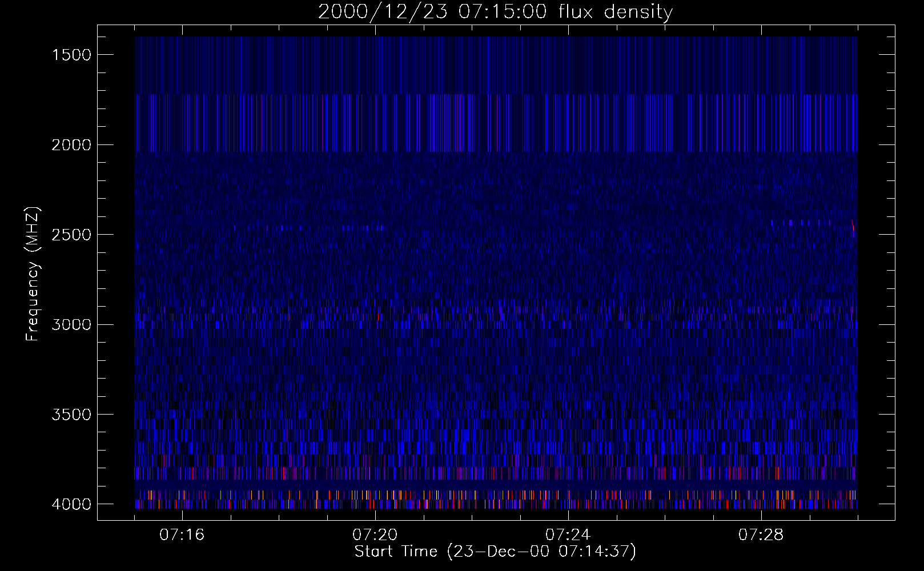Click the 07:28 time axis label

pos(761,535)
